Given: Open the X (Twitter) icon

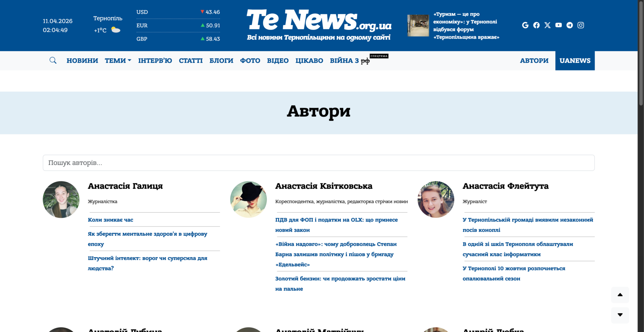Looking at the screenshot, I should tap(547, 25).
